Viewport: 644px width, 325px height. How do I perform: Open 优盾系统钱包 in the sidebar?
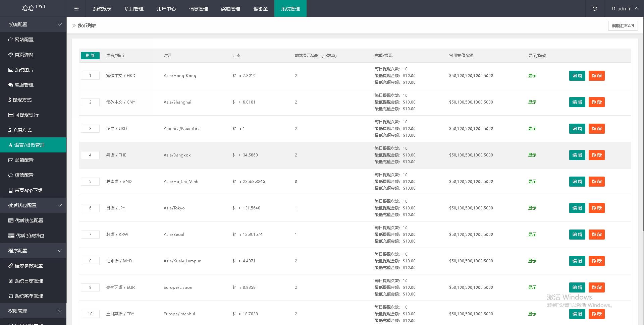(30, 236)
